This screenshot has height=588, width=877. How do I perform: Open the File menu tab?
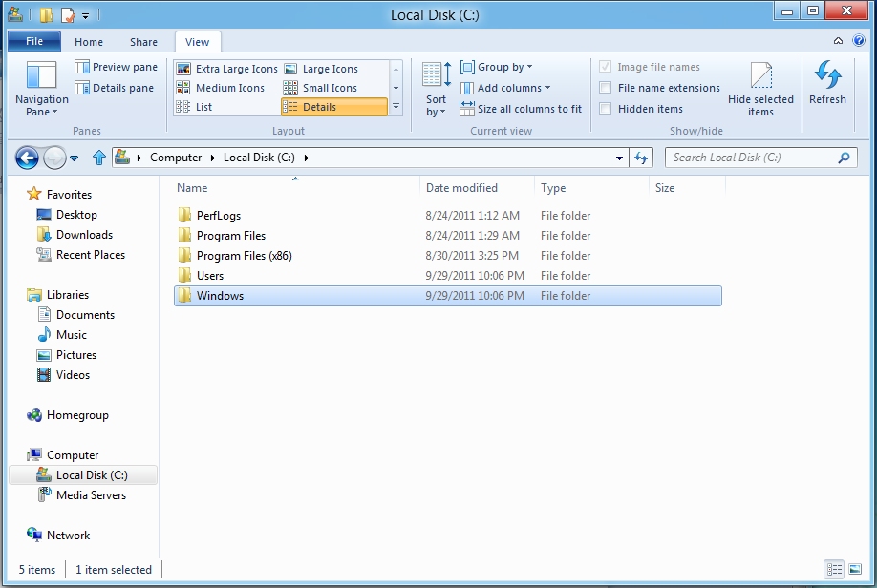pos(34,41)
